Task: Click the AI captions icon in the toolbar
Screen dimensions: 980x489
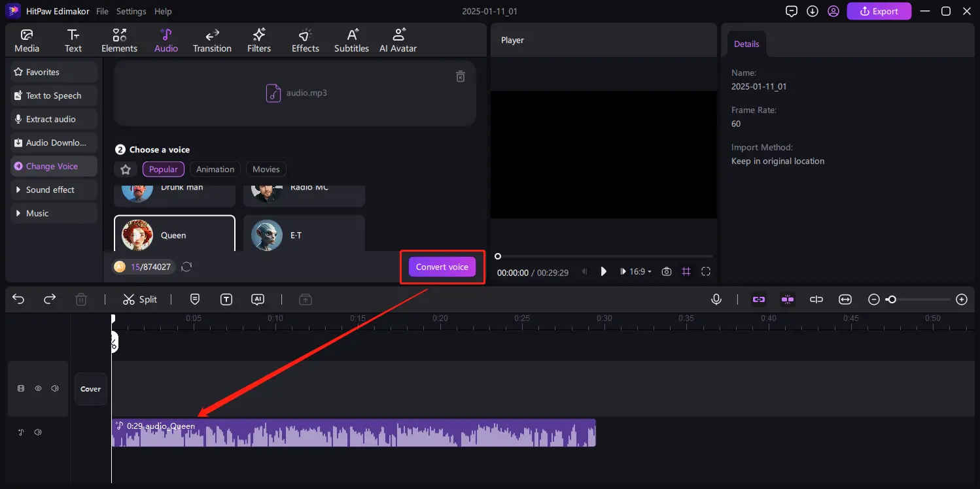Action: point(258,299)
